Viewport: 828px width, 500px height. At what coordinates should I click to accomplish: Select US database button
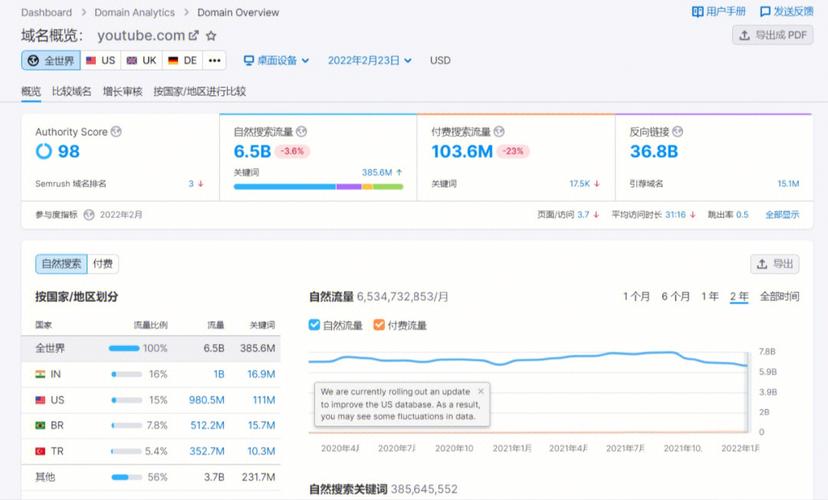coord(100,60)
